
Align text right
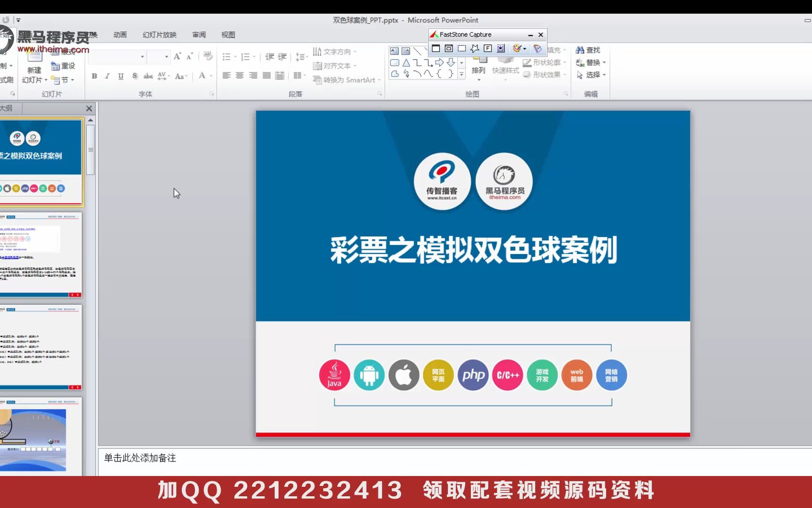(x=253, y=76)
